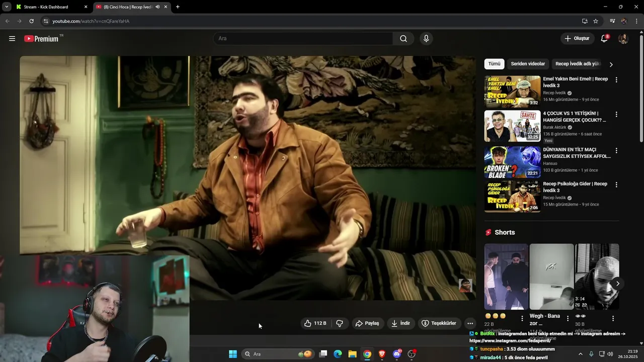The width and height of the screenshot is (644, 362).
Task: Open File Explorer from taskbar
Action: click(x=352, y=354)
